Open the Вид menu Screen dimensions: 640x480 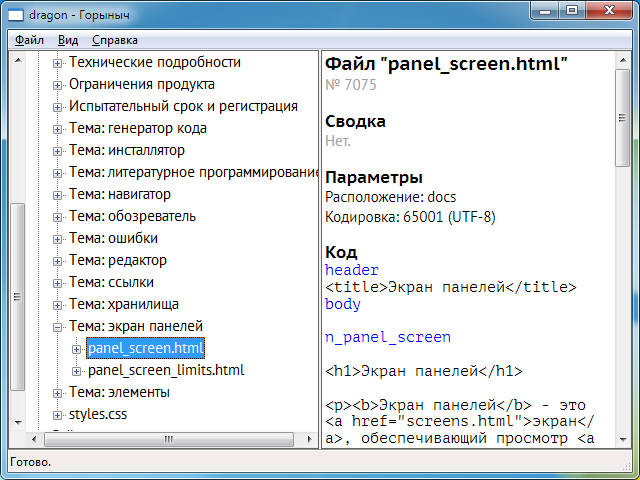pyautogui.click(x=68, y=40)
